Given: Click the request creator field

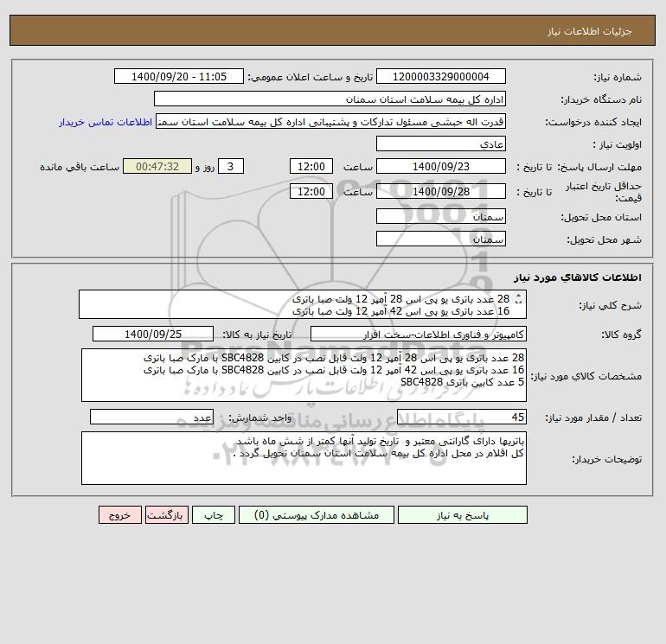Looking at the screenshot, I should pyautogui.click(x=330, y=121).
